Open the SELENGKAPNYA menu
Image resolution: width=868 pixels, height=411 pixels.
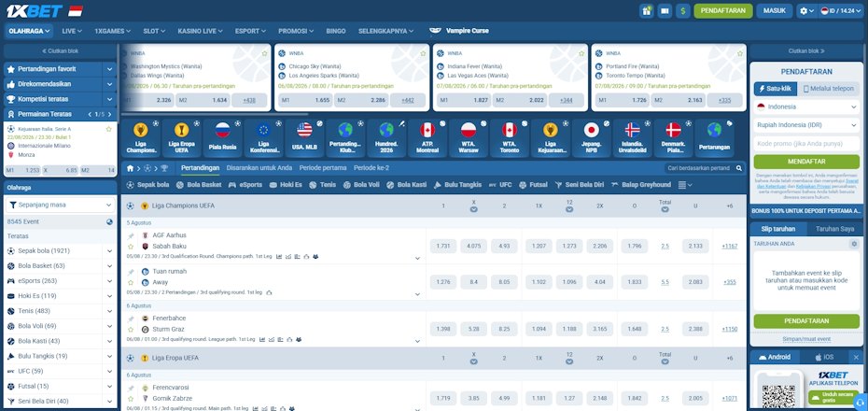385,31
